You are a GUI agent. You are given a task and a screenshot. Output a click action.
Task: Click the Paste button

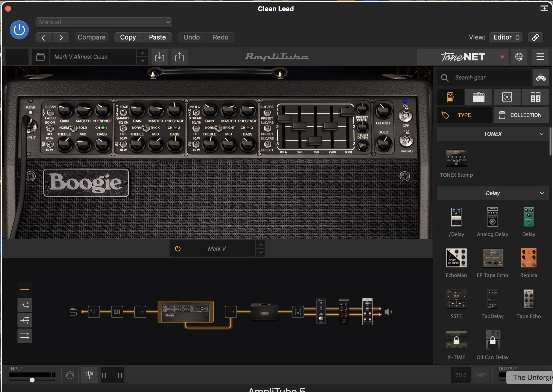tap(157, 37)
